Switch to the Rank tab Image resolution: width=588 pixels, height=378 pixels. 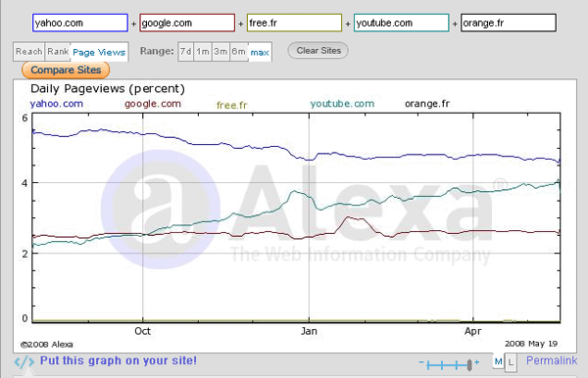pyautogui.click(x=58, y=51)
